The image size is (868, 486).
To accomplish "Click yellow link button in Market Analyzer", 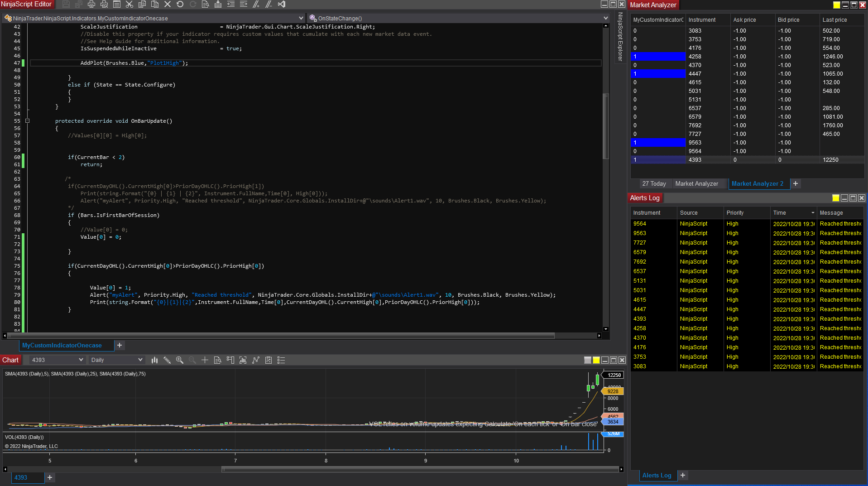I will (836, 5).
